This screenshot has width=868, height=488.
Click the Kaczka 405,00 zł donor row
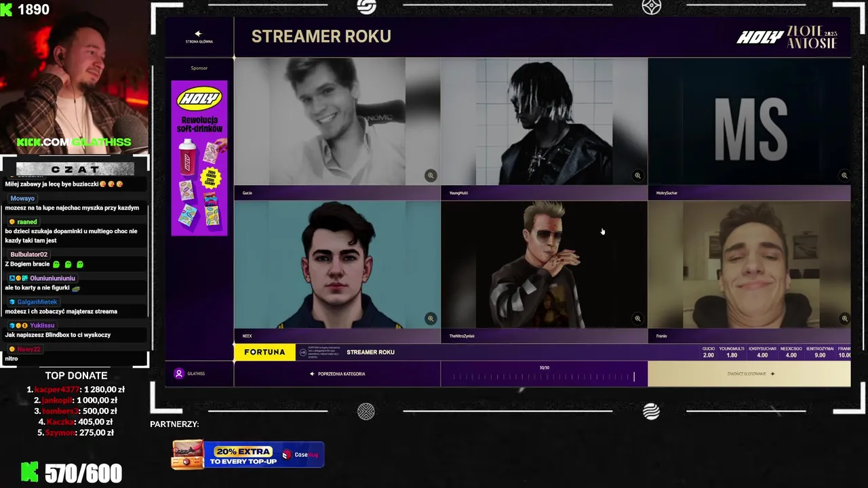pyautogui.click(x=75, y=422)
